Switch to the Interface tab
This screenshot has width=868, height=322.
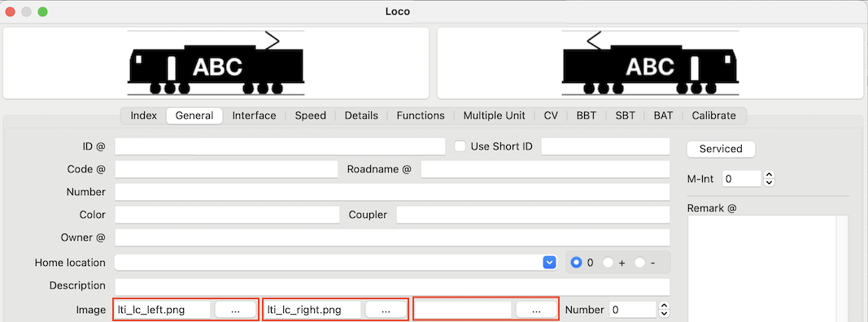click(254, 115)
